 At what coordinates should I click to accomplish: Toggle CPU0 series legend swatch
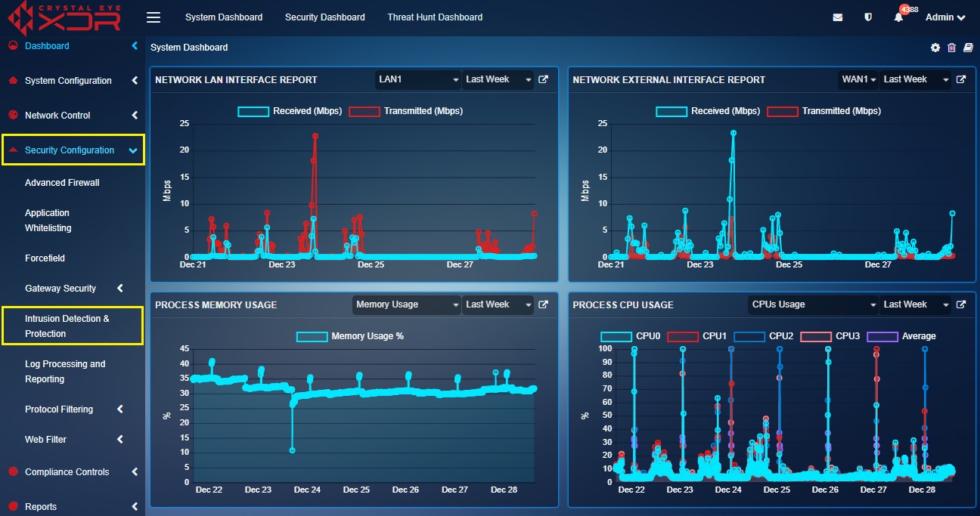[x=616, y=336]
